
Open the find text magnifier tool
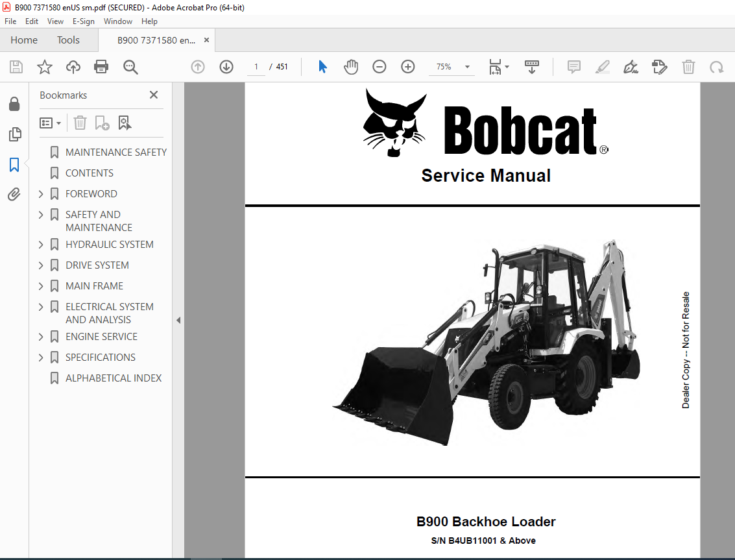pos(130,67)
